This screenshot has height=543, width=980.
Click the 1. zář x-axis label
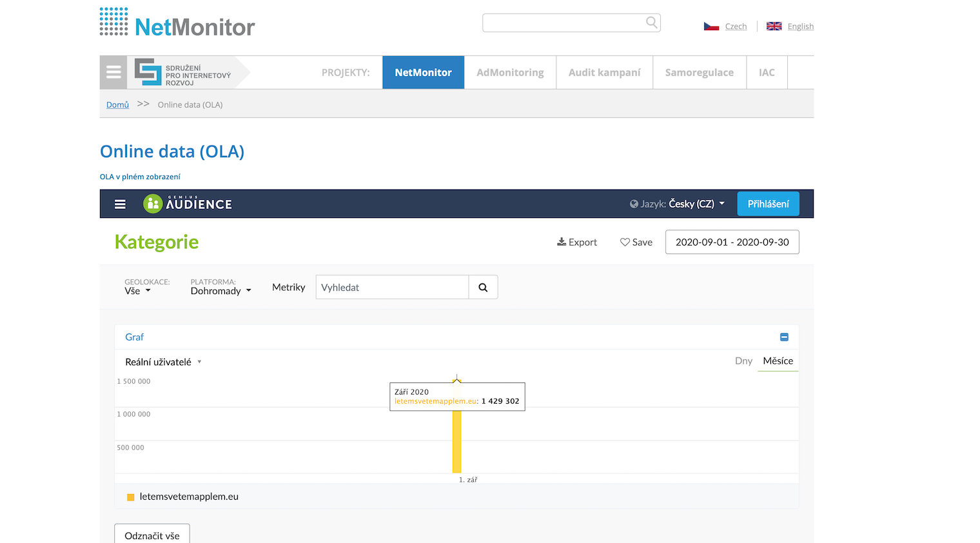pyautogui.click(x=468, y=480)
